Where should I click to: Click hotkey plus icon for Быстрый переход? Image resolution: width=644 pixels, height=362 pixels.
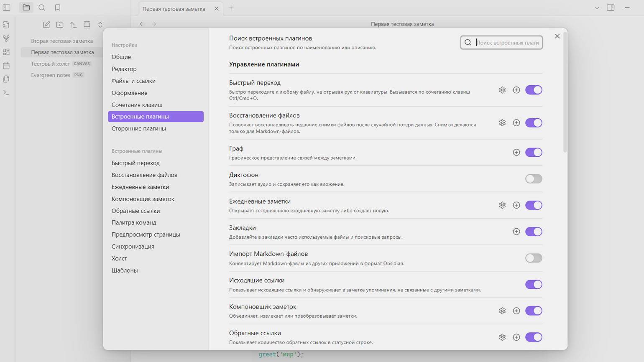tap(516, 90)
